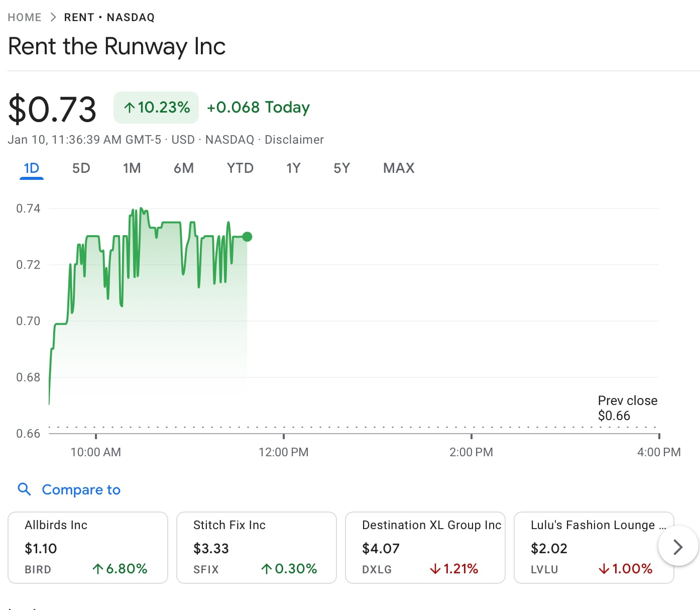Click the breadcrumb chevron separator icon
This screenshot has width=700, height=610.
53,18
